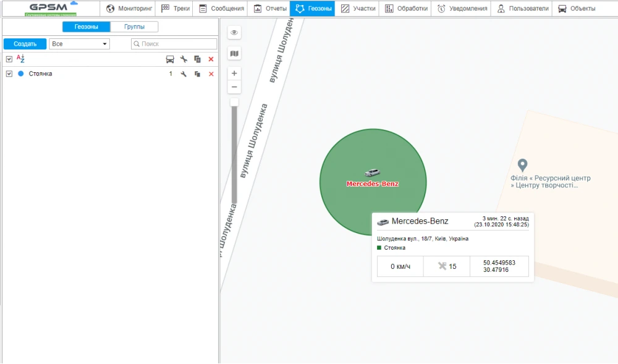
Task: Click the map layers icon on the map
Action: 234,54
